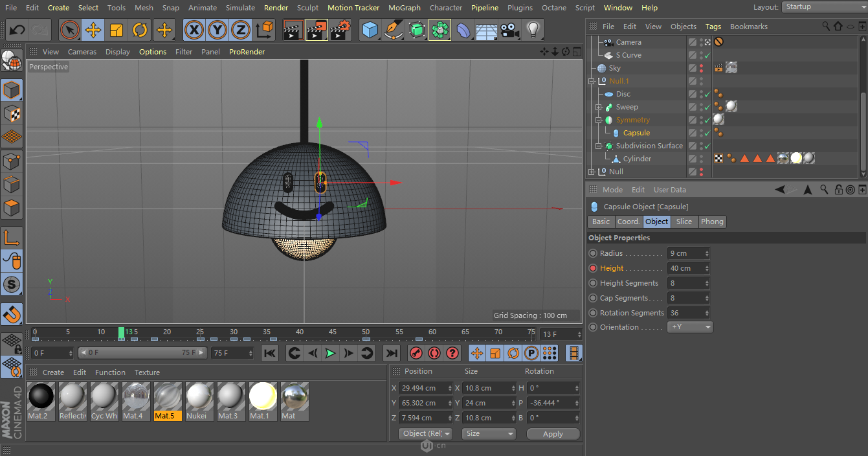Screen dimensions: 868x456
Task: Click the Undo arrow icon
Action: click(x=17, y=30)
